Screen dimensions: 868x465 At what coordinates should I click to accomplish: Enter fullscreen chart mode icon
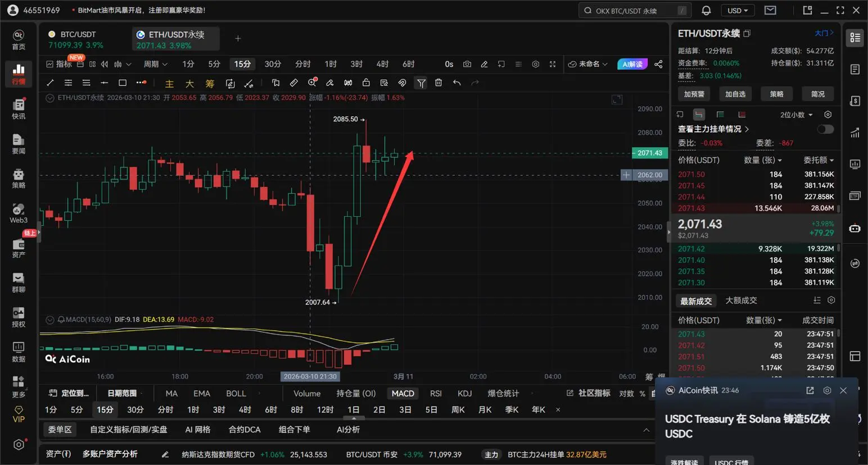(x=553, y=64)
